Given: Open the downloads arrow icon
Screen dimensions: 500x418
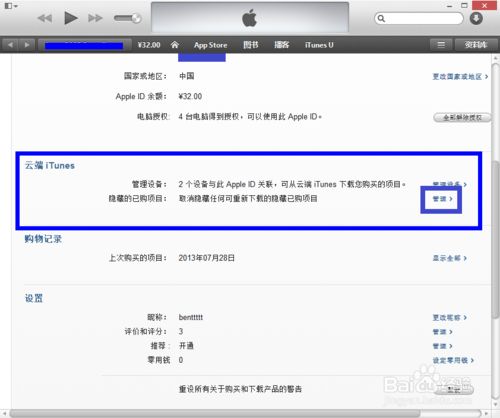Looking at the screenshot, I should (x=476, y=18).
